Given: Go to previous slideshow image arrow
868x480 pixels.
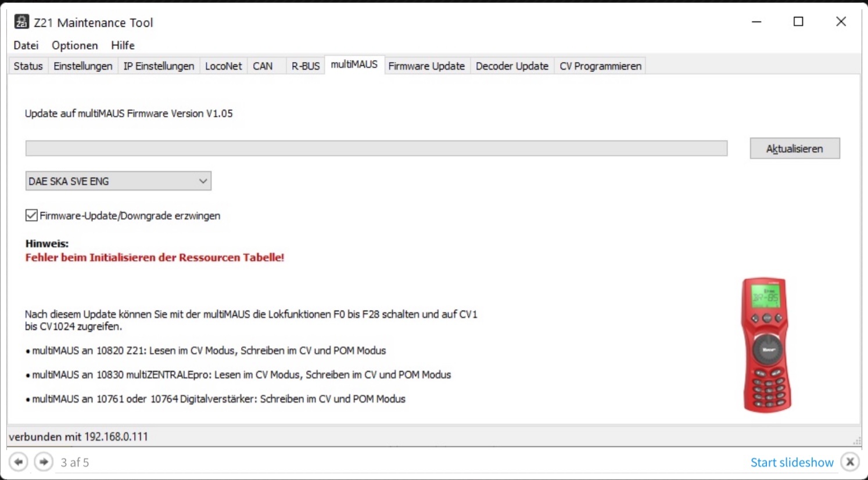Looking at the screenshot, I should pos(19,462).
